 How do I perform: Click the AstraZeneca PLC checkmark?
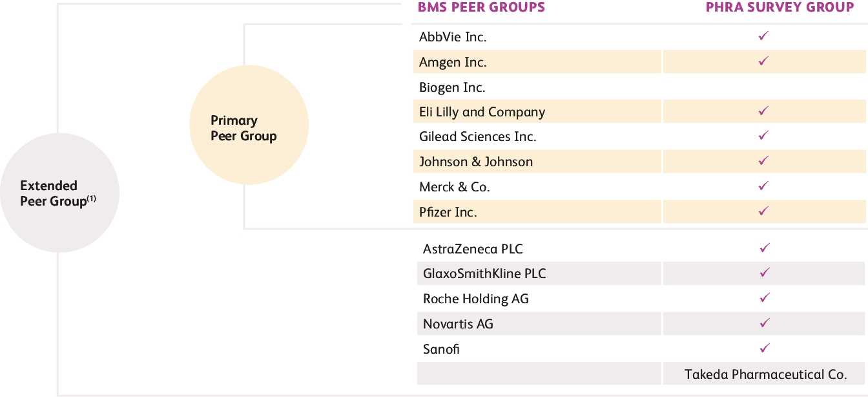click(765, 248)
